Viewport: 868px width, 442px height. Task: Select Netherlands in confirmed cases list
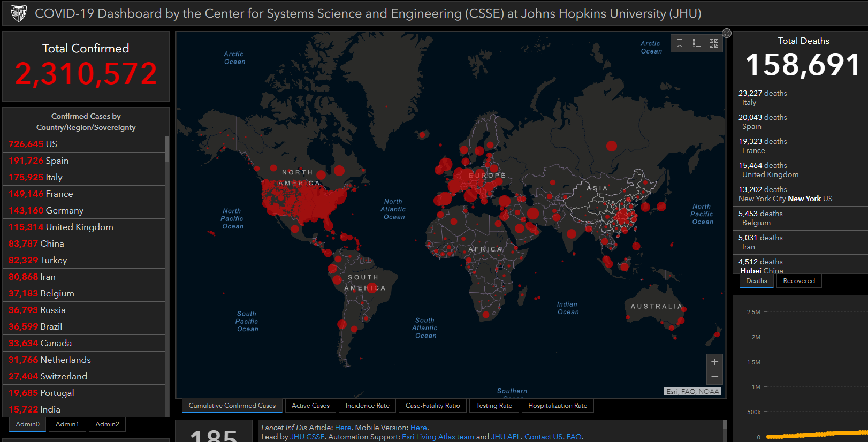85,360
